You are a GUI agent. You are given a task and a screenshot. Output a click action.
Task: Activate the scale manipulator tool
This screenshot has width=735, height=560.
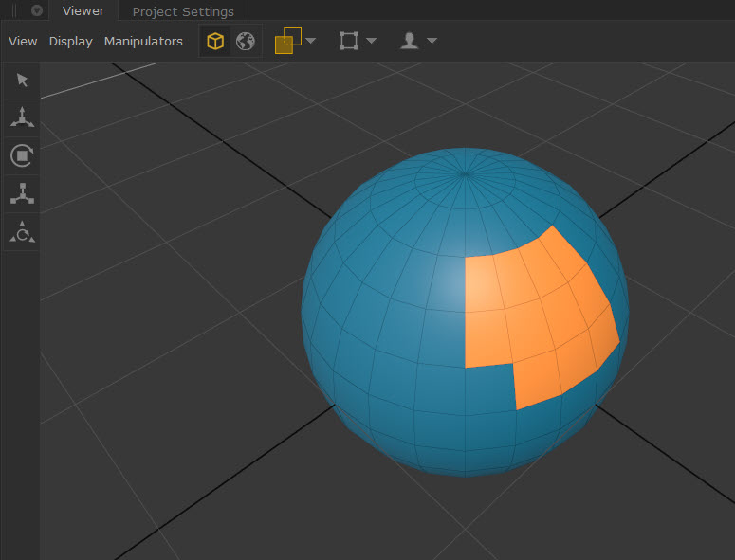pyautogui.click(x=22, y=193)
